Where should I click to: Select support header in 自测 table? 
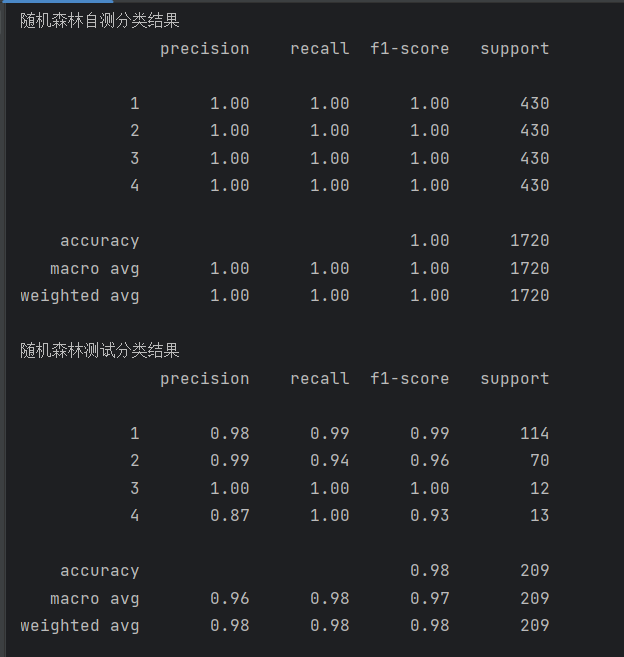coord(514,49)
